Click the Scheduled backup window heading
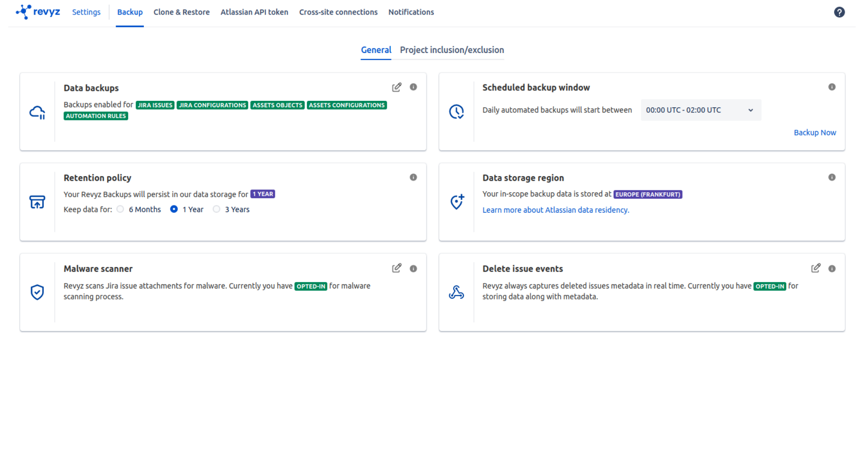This screenshot has width=868, height=472. (536, 88)
